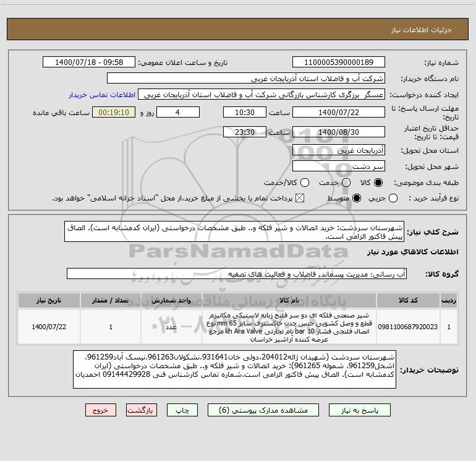Image resolution: width=476 pixels, height=461 pixels.
Task: Click the unit cell عدد
Action: click(x=171, y=327)
